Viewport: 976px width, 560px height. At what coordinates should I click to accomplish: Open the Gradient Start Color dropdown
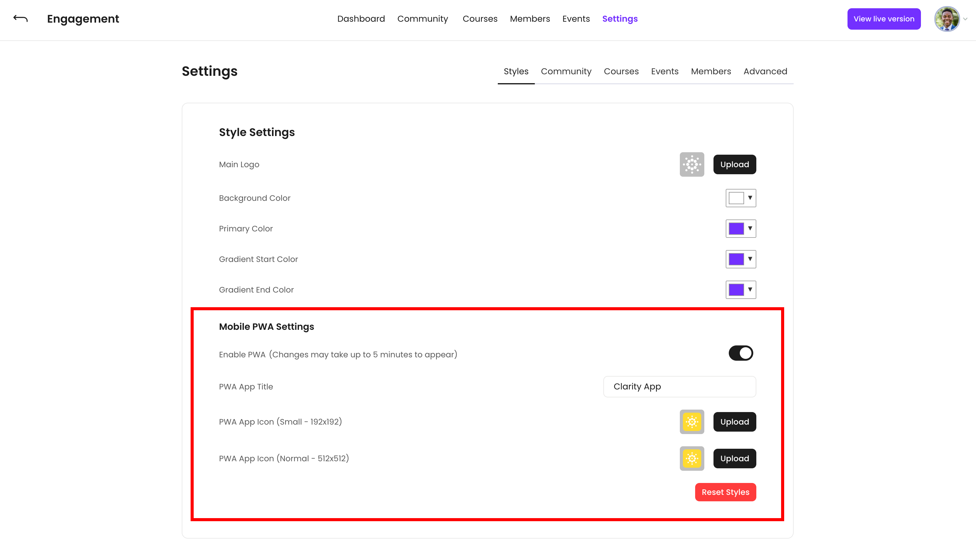click(x=749, y=259)
